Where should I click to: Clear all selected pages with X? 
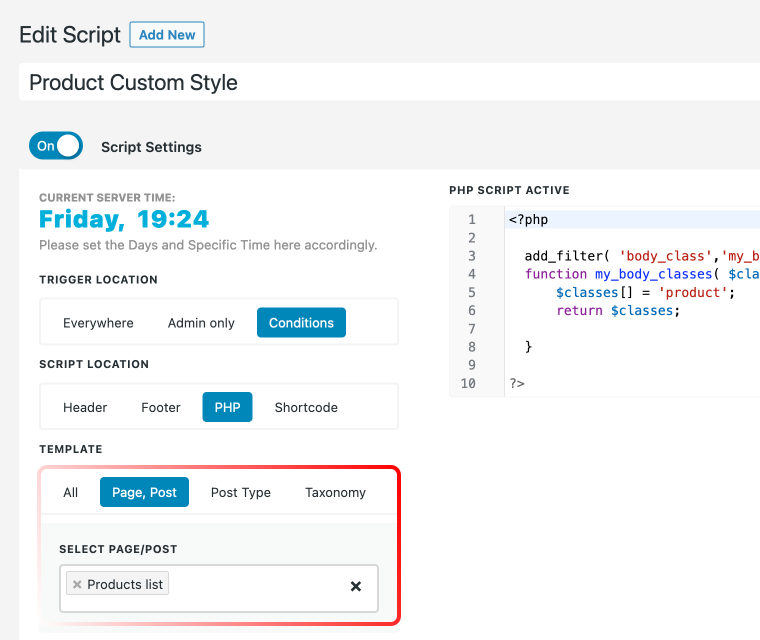(x=356, y=586)
